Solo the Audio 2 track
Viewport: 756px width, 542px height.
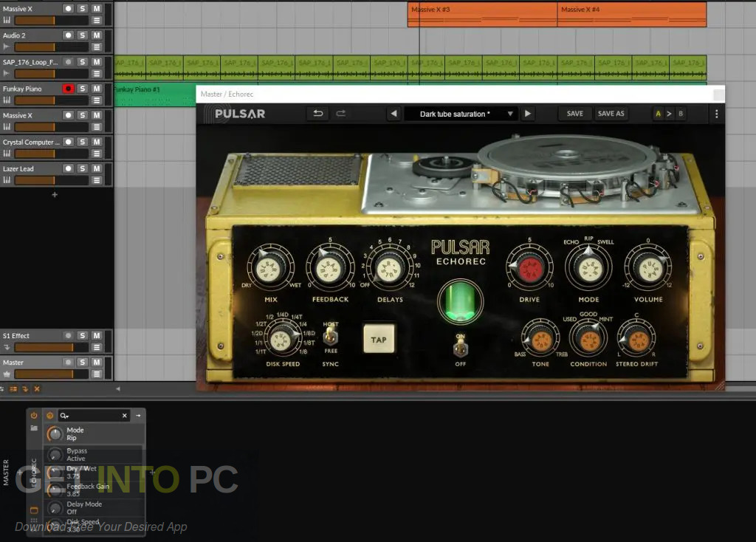[x=83, y=35]
